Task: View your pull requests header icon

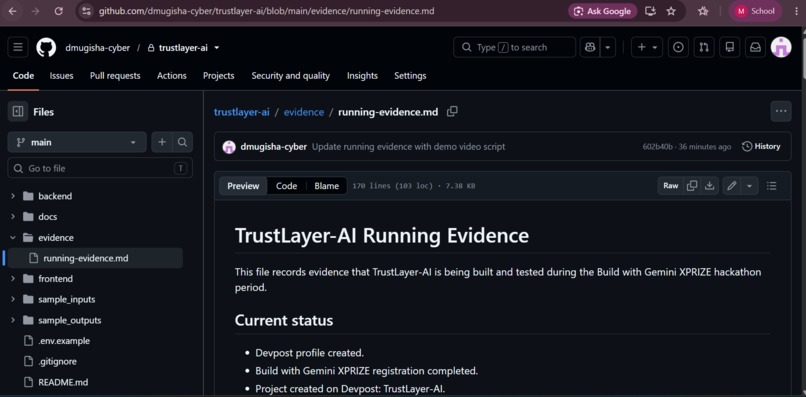Action: click(x=704, y=47)
